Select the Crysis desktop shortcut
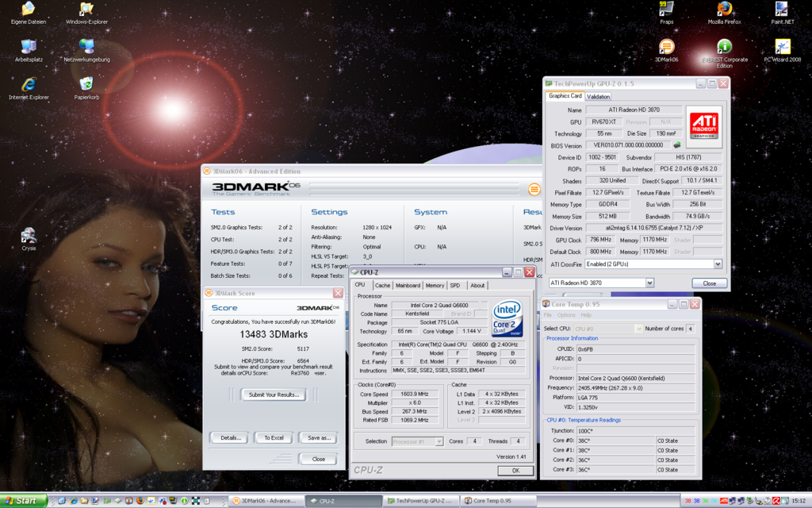Viewport: 812px width, 508px height. [x=29, y=240]
